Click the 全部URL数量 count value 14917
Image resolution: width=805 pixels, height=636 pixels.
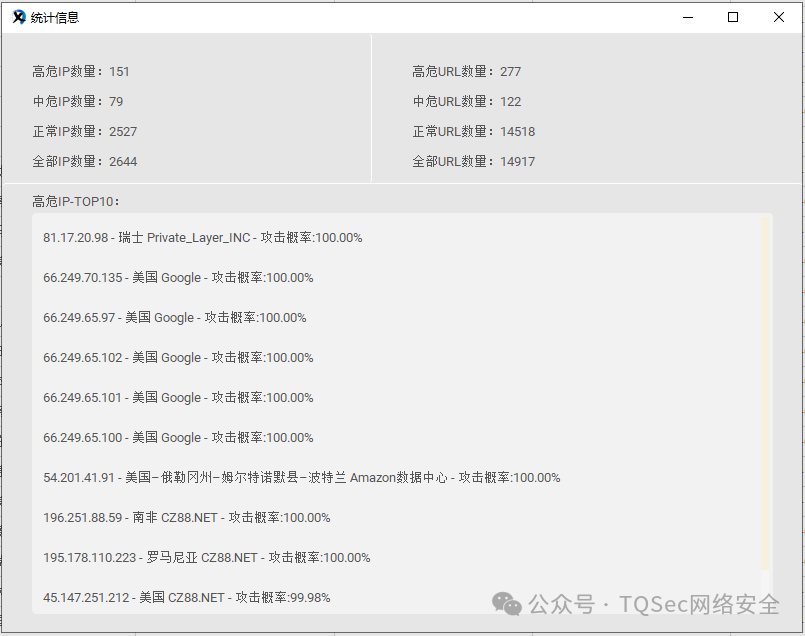click(518, 161)
